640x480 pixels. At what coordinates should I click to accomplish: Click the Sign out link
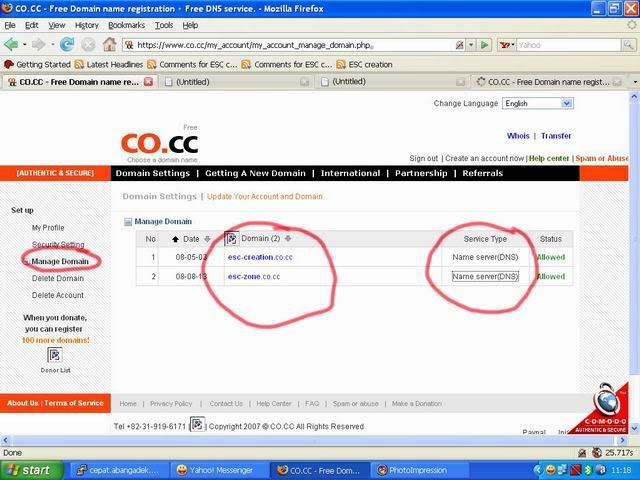click(423, 158)
